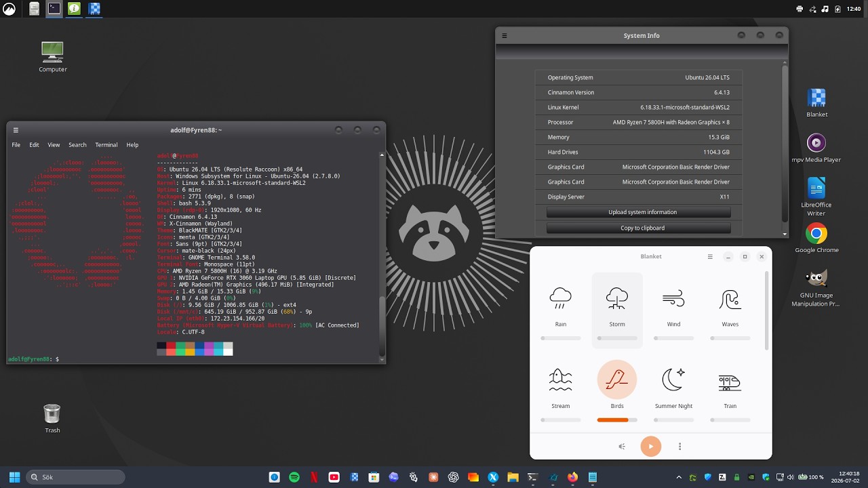This screenshot has height=488, width=868.
Task: Open Blanket's volume control icon
Action: (x=622, y=447)
